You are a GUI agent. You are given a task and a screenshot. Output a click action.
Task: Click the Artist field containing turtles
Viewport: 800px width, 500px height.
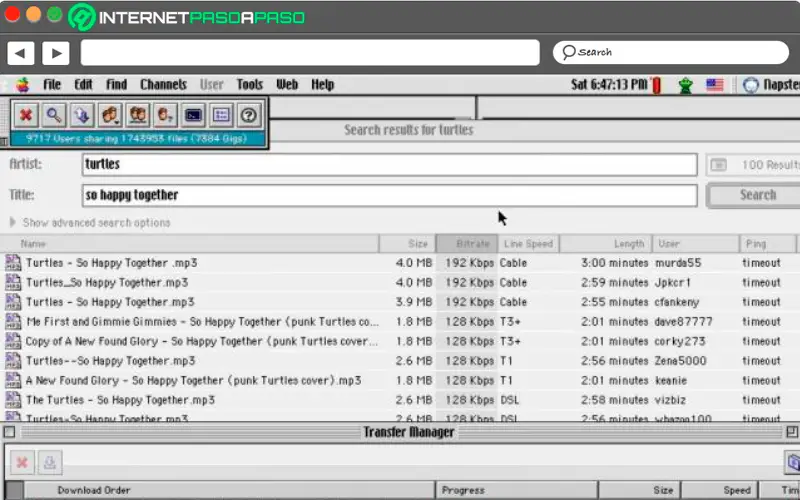coord(389,165)
